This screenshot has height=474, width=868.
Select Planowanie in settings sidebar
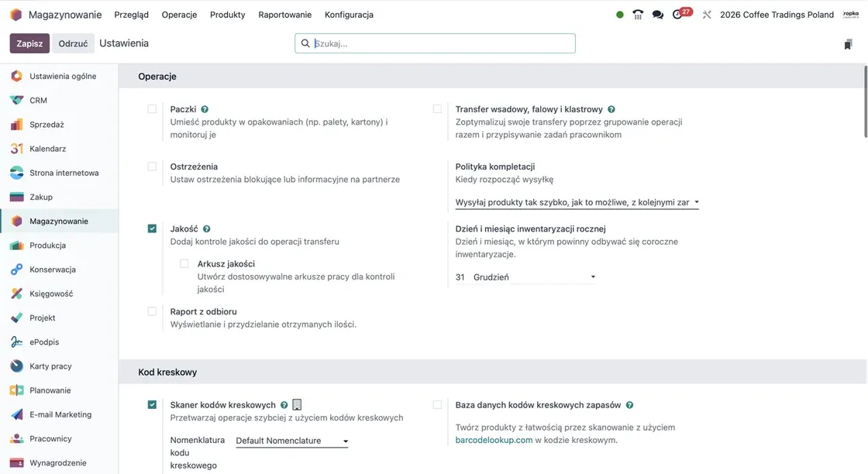tap(59, 390)
